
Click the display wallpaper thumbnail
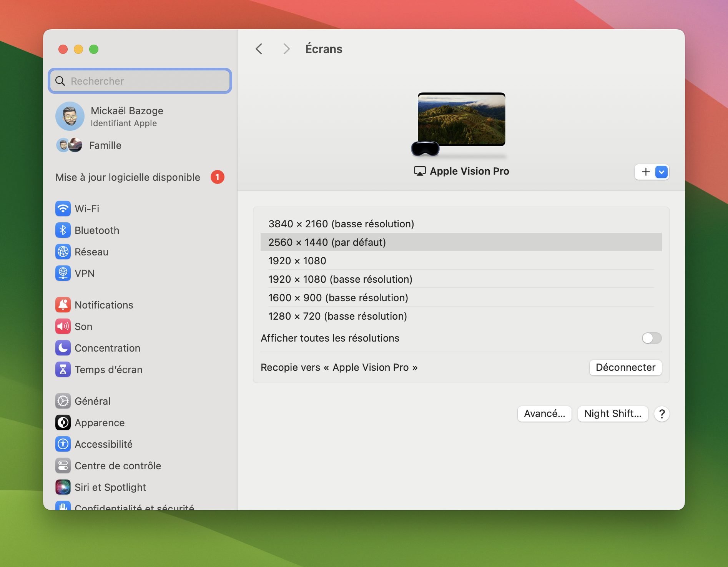462,119
